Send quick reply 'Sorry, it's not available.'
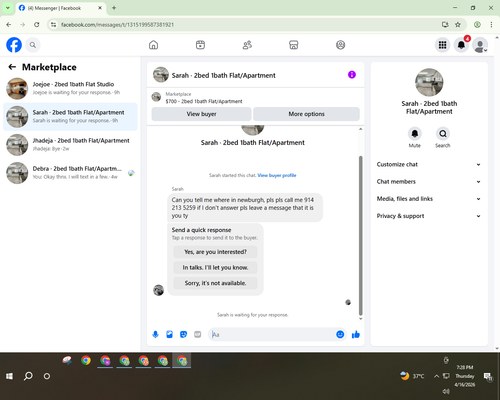This screenshot has width=500, height=400. 215,283
